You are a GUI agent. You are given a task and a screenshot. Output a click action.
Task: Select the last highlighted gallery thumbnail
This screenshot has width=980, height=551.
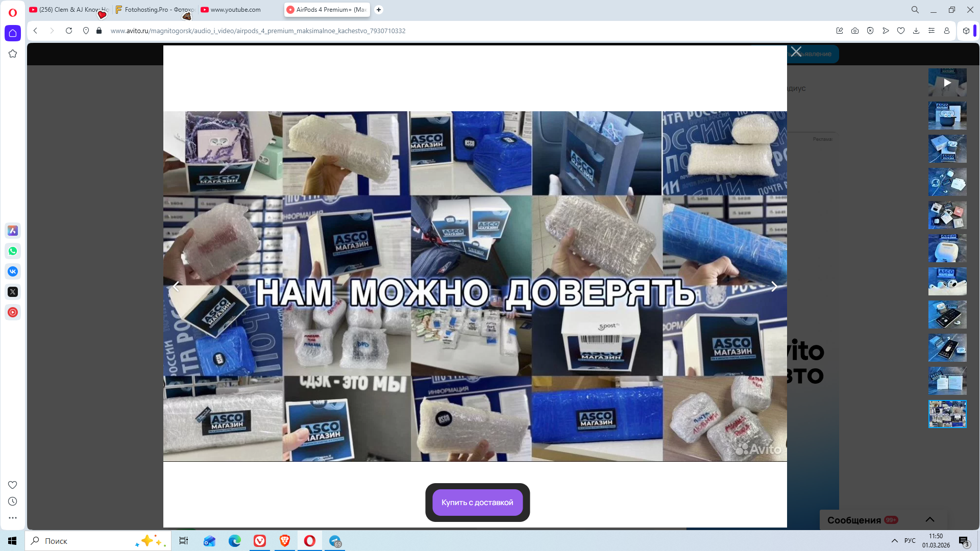pos(947,414)
